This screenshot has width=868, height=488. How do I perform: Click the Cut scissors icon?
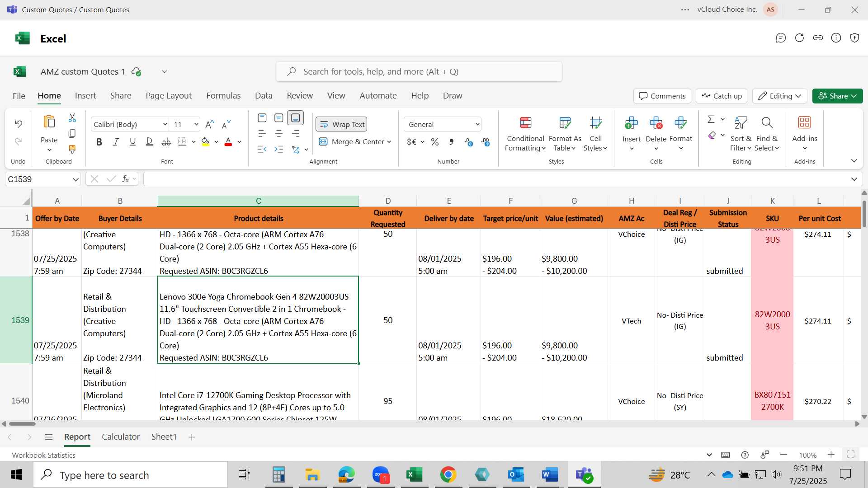tap(72, 118)
